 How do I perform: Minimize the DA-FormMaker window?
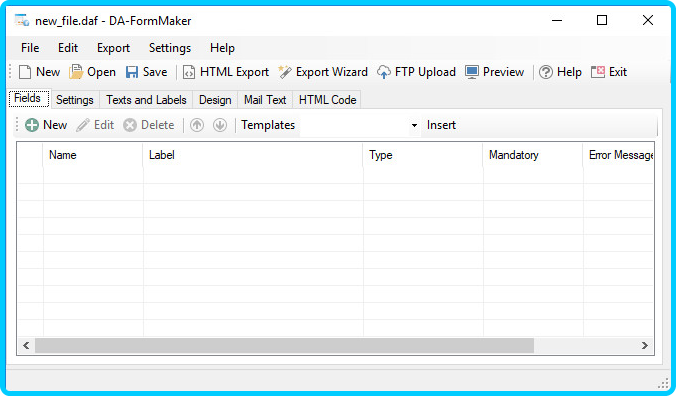pos(557,20)
